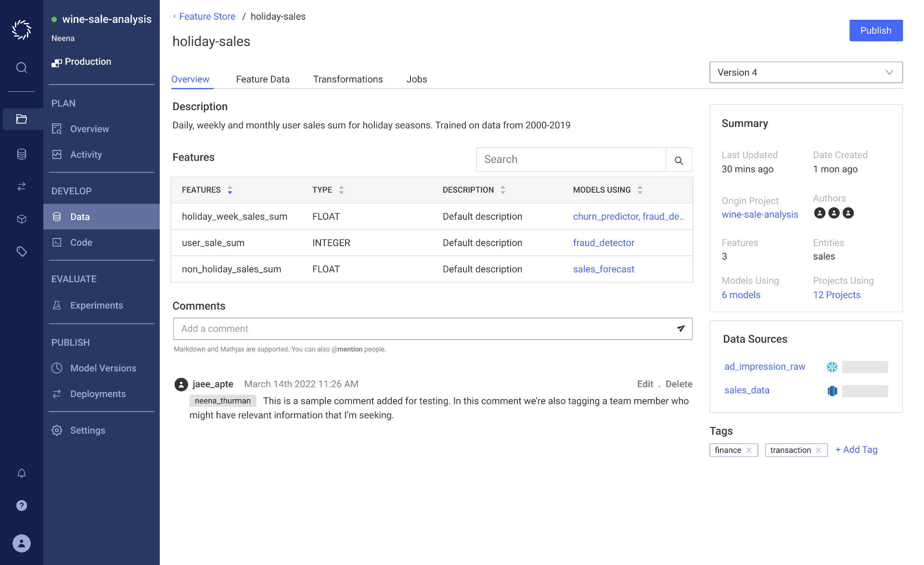
Task: Open Experiments in sidebar
Action: [96, 305]
